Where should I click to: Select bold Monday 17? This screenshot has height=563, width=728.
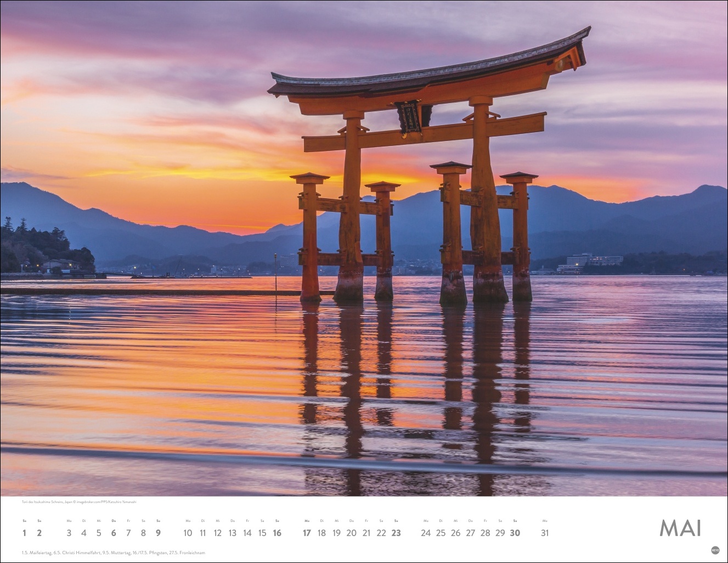tap(307, 533)
